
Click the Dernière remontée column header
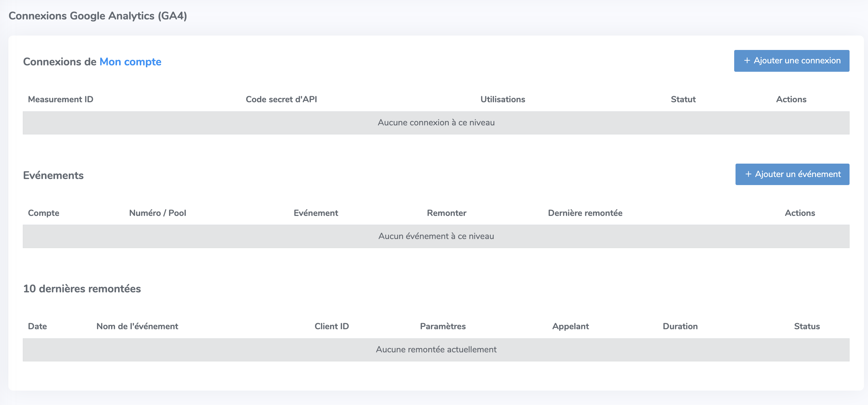click(x=585, y=213)
